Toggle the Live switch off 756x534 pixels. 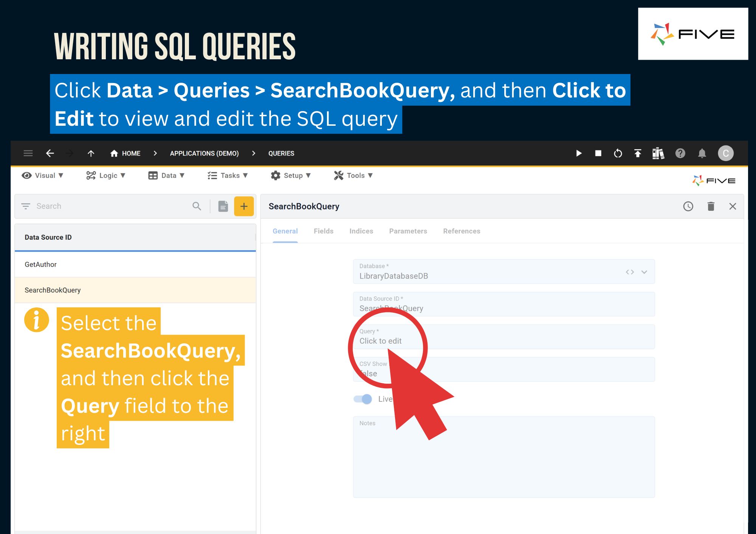point(362,399)
